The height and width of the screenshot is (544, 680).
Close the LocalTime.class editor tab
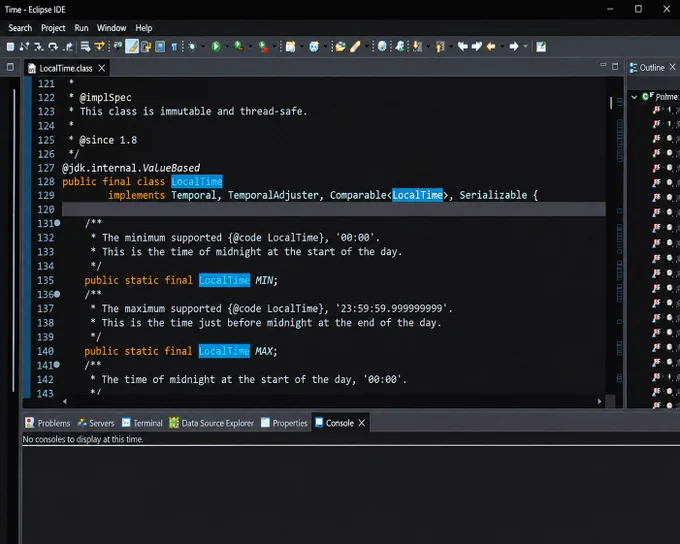[101, 68]
